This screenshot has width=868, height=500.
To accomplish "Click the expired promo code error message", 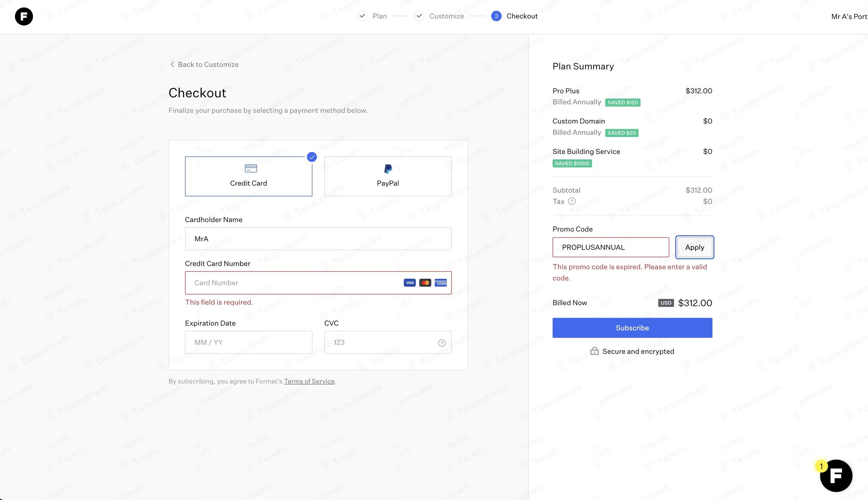I will tap(629, 272).
